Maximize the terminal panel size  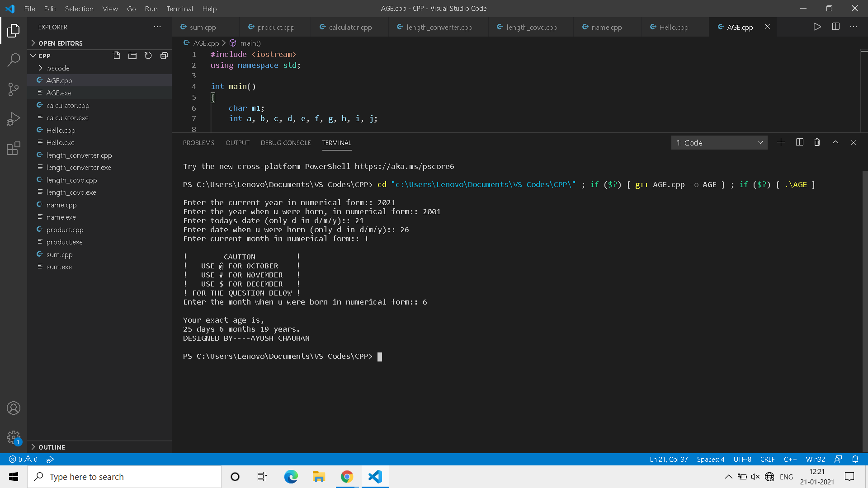[x=835, y=142]
